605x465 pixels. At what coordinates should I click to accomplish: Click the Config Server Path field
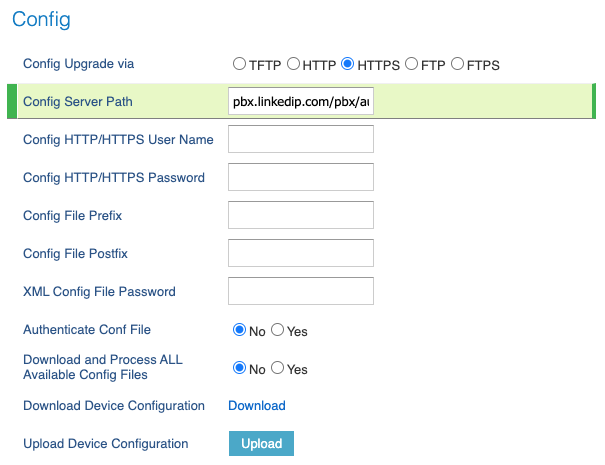(301, 101)
